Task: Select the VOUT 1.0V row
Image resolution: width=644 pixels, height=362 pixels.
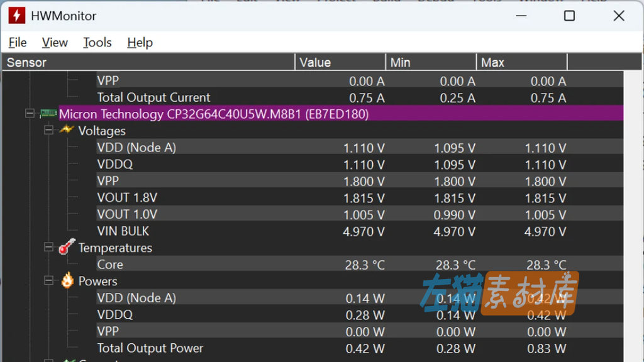Action: pyautogui.click(x=360, y=214)
